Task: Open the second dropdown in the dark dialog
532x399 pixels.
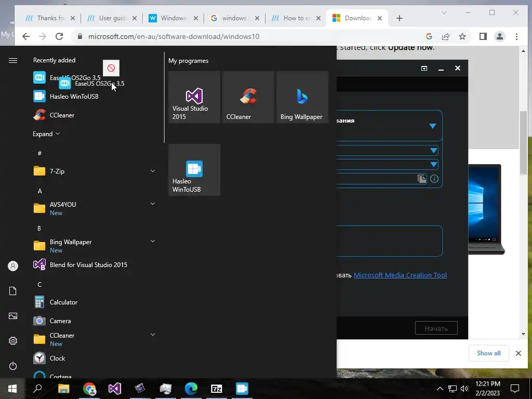Action: pyautogui.click(x=434, y=150)
